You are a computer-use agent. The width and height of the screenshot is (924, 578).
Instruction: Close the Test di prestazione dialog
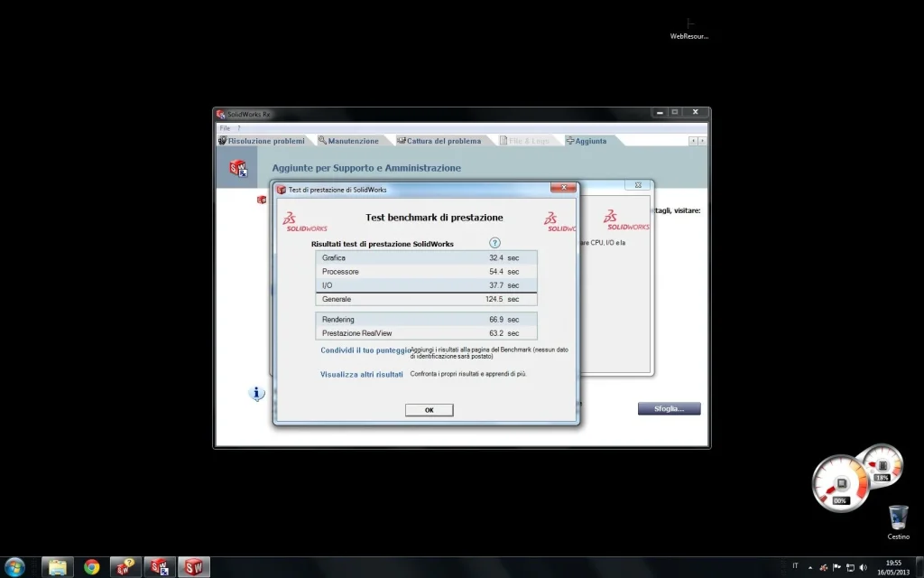point(563,188)
